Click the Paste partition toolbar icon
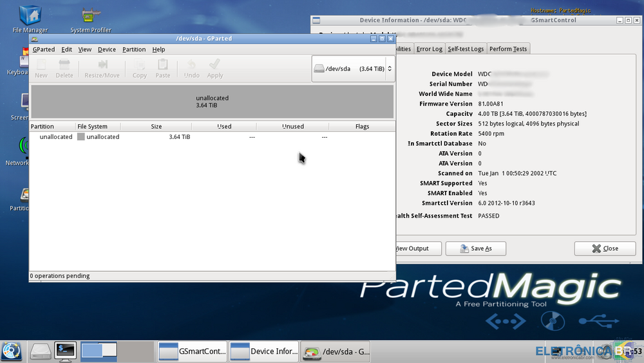 (x=163, y=68)
